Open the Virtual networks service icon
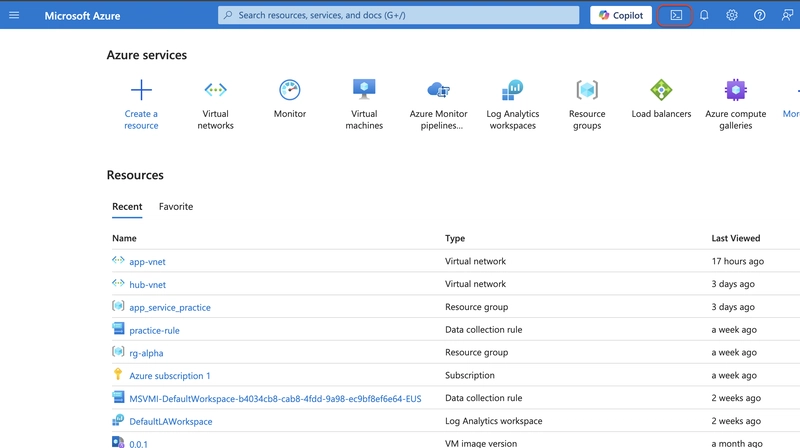The width and height of the screenshot is (800, 448). point(215,90)
